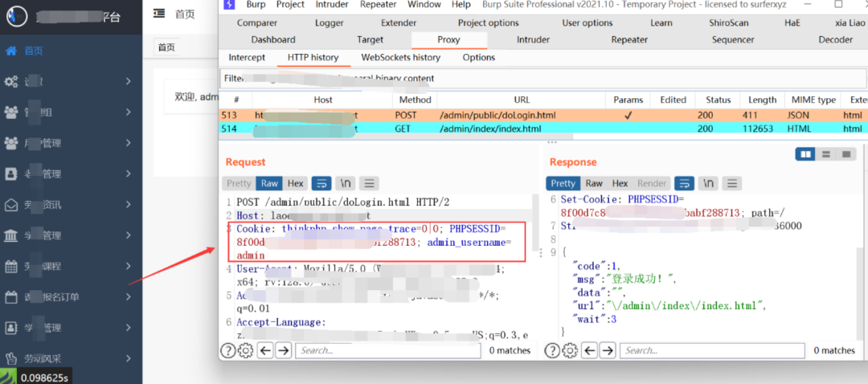Viewport: 868px width, 384px height.
Task: Open the Project menu
Action: pyautogui.click(x=290, y=5)
